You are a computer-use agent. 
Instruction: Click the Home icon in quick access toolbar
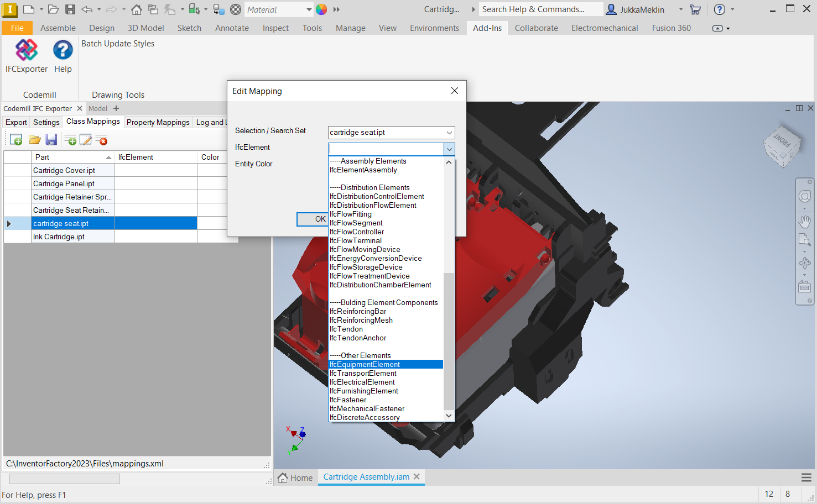[x=136, y=9]
